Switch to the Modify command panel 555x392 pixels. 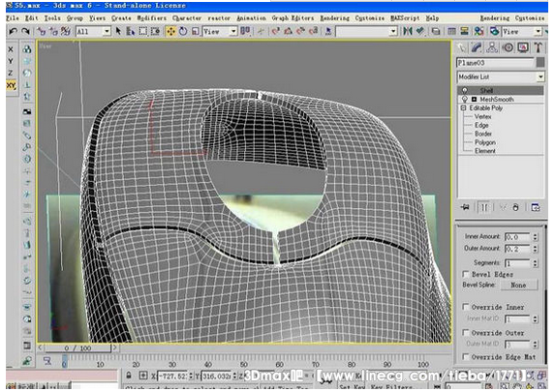click(477, 47)
